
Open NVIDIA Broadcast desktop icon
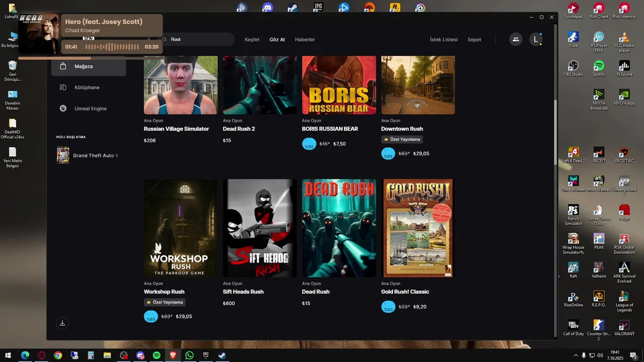pos(599,100)
